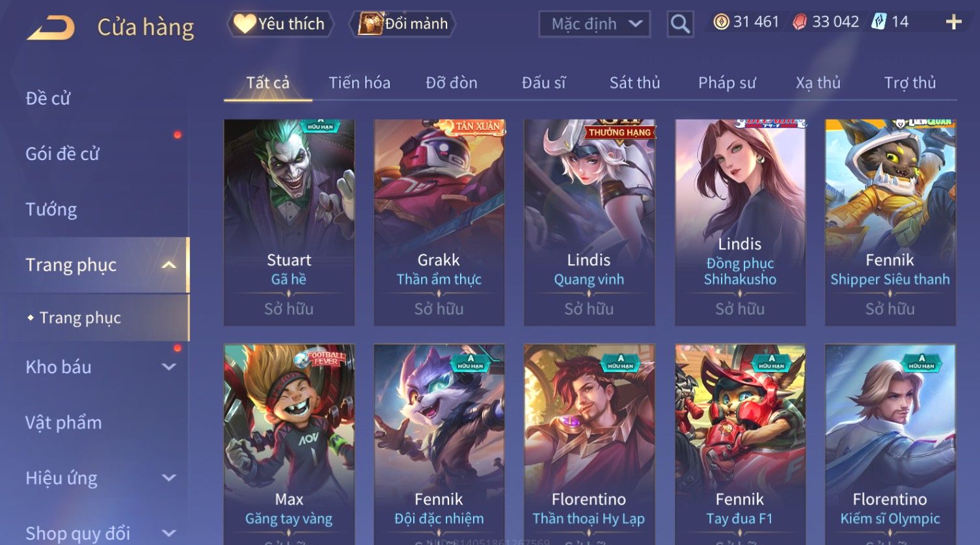Switch to the Pháp sư tab
The image size is (980, 545).
[727, 83]
